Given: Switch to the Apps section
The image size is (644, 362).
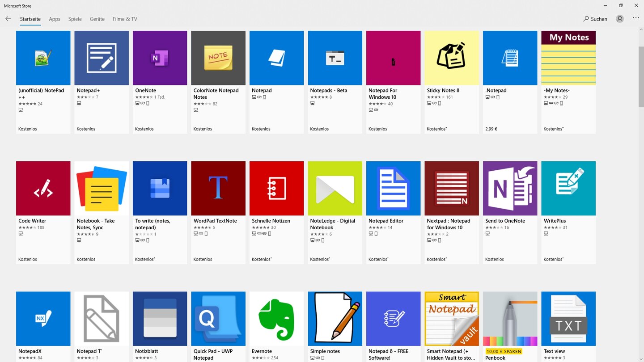Looking at the screenshot, I should pyautogui.click(x=55, y=19).
